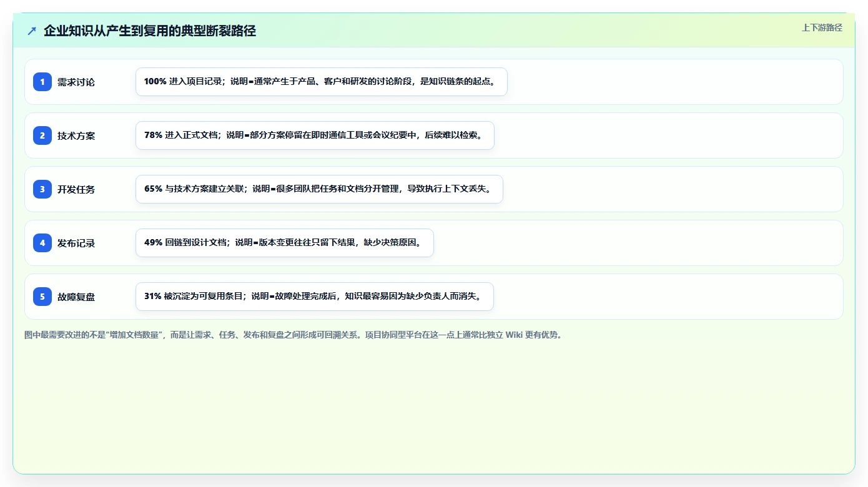Viewport: 868px width, 487px height.
Task: Select the 发布记录 step label
Action: tap(76, 243)
